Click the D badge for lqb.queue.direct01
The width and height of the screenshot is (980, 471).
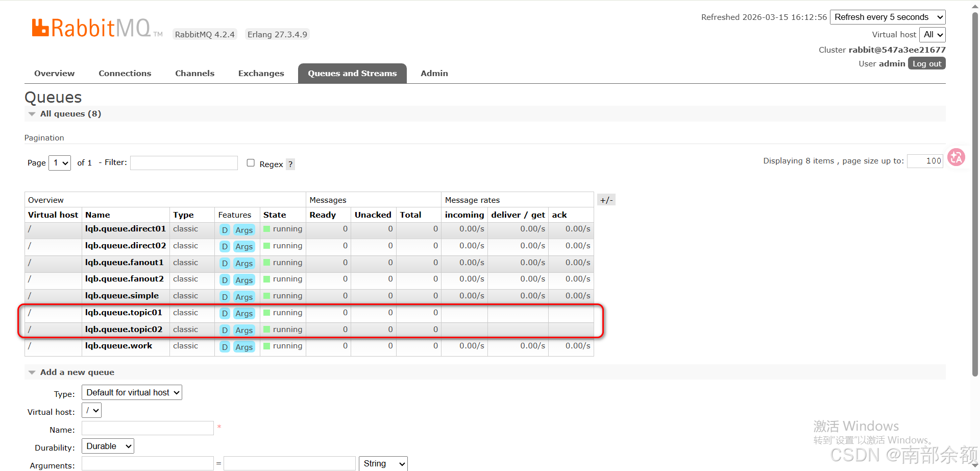pyautogui.click(x=225, y=230)
